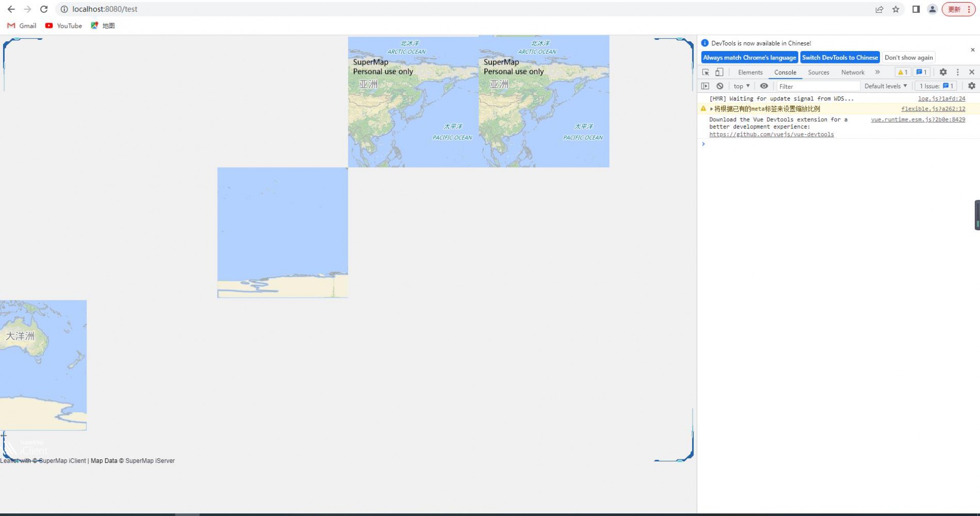Click the 大洋洲 Oceania map tile
Viewport: 980px width, 516px height.
(x=43, y=365)
